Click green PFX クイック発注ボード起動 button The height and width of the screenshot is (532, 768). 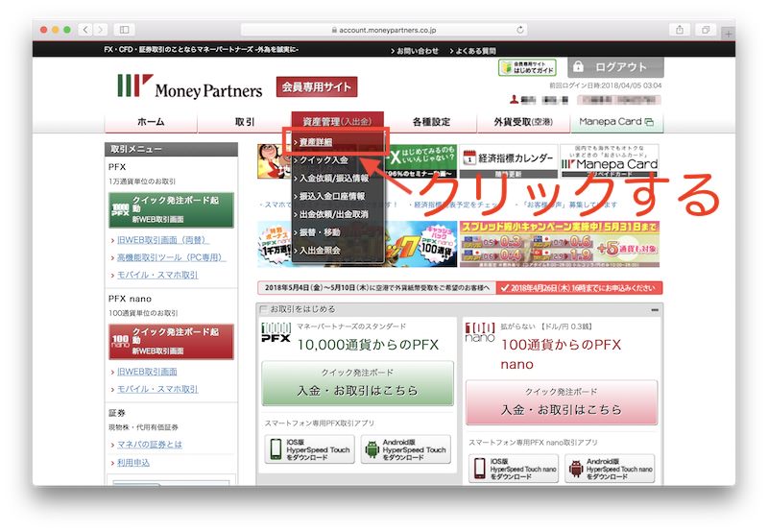(171, 210)
